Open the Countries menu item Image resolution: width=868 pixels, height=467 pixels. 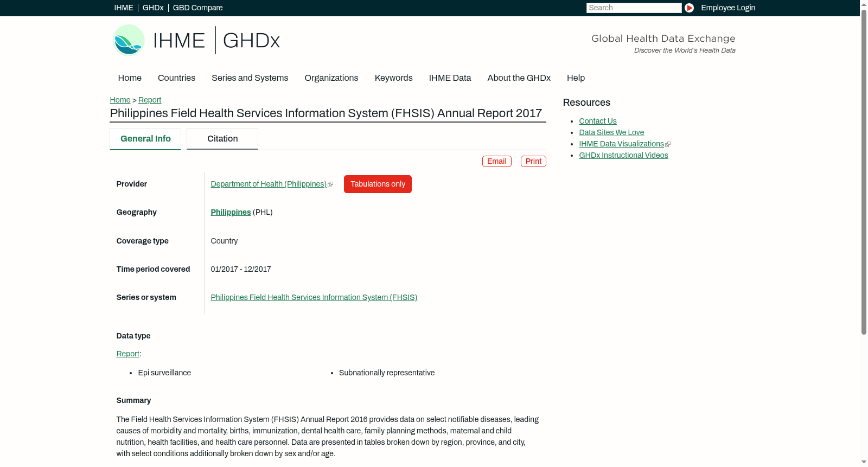[x=176, y=78]
